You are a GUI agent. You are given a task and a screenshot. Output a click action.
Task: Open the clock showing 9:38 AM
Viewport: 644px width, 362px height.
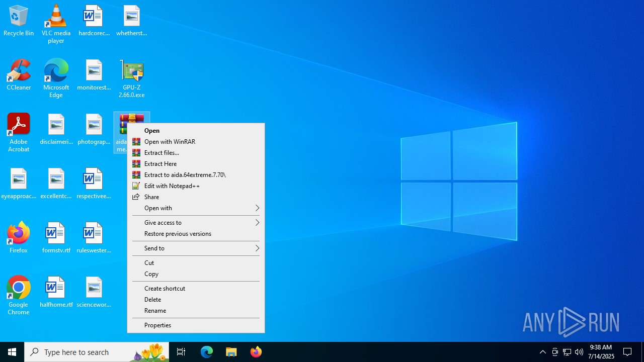[x=601, y=352]
